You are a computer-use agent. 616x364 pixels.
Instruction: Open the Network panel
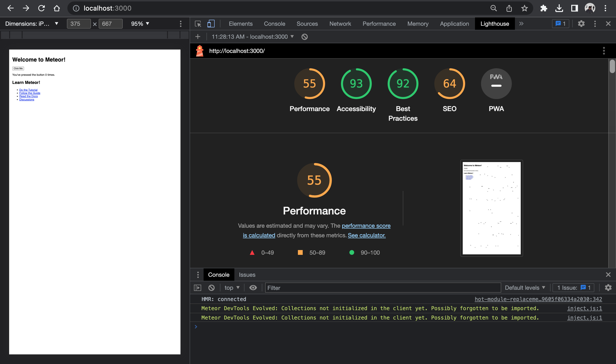[340, 24]
